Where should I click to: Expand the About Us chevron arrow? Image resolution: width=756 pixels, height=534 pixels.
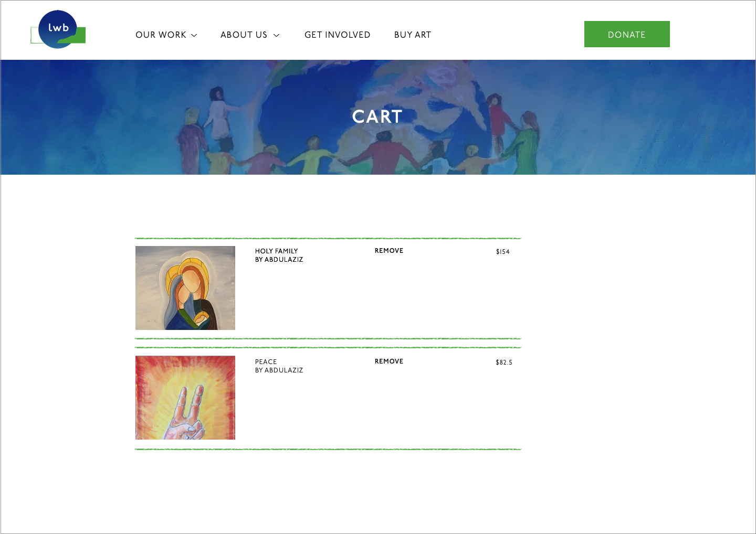[x=276, y=35]
